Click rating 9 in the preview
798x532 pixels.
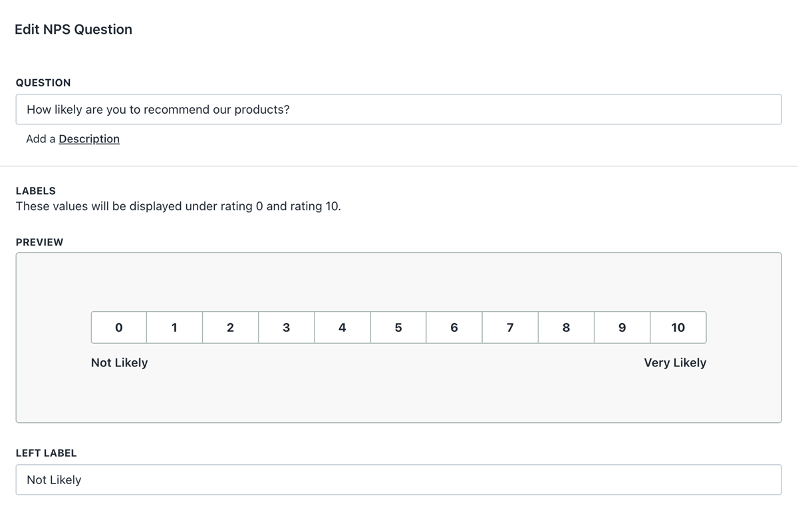click(x=622, y=327)
